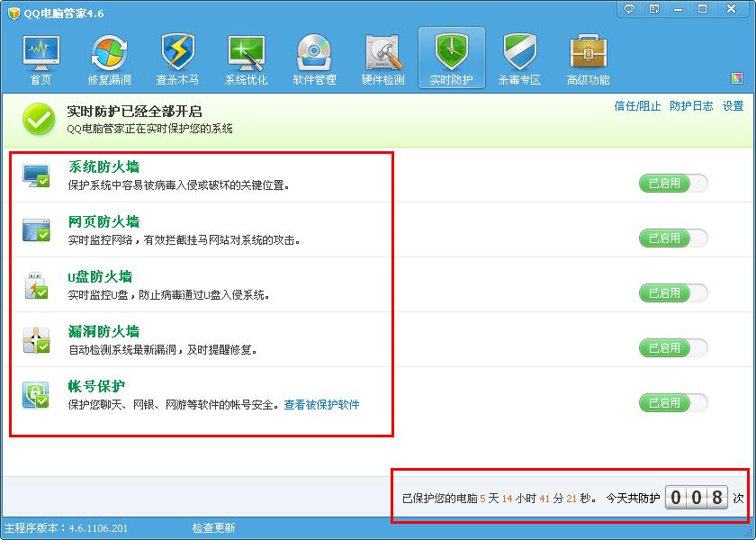Toggle the 帐号保护 enabled switch
This screenshot has height=540, width=756.
(x=672, y=403)
